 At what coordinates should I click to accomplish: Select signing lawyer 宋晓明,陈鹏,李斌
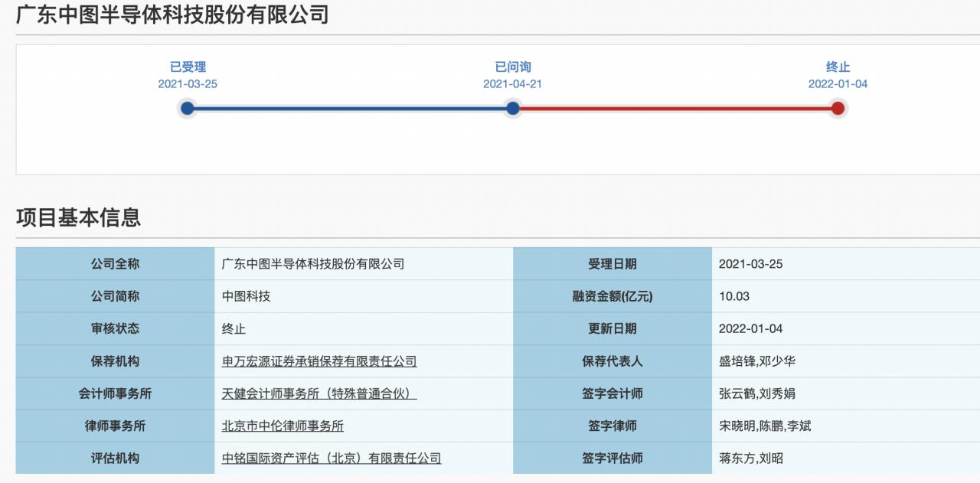click(764, 425)
